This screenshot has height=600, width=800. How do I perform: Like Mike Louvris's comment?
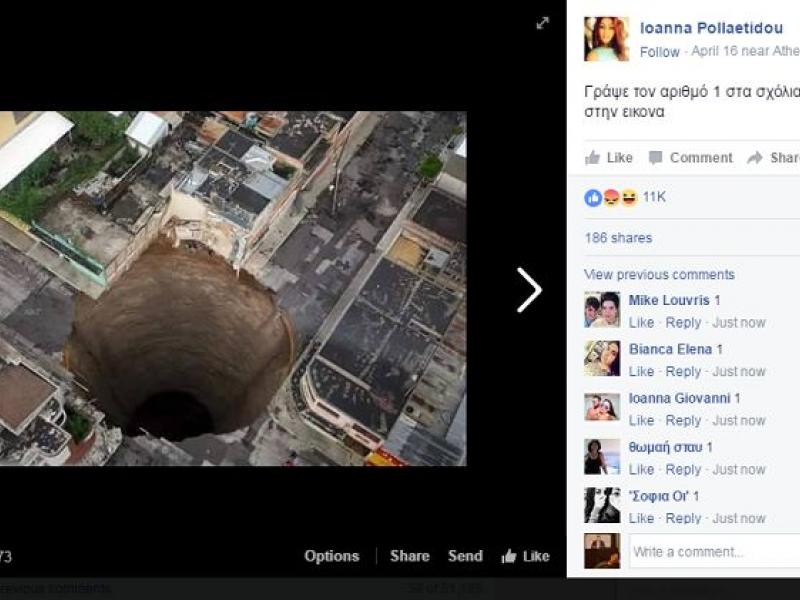click(641, 322)
